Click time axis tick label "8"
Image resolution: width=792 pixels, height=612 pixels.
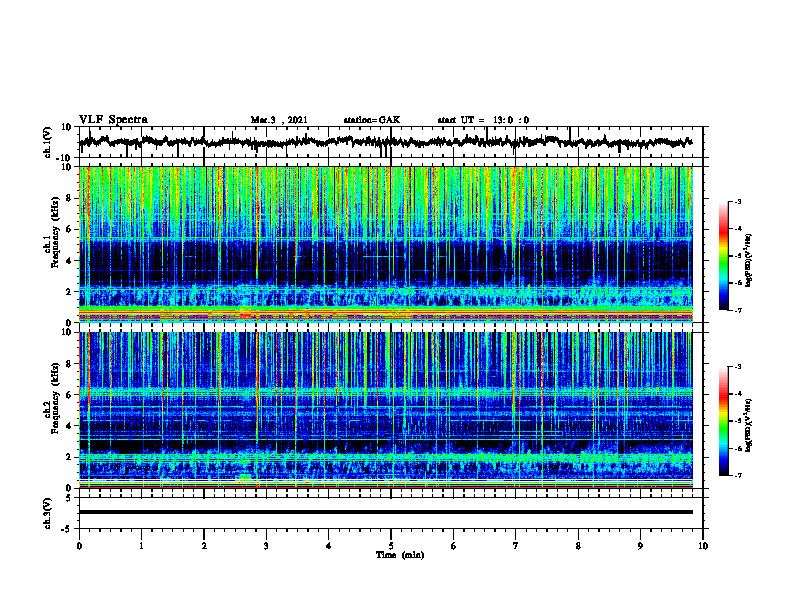click(x=578, y=546)
